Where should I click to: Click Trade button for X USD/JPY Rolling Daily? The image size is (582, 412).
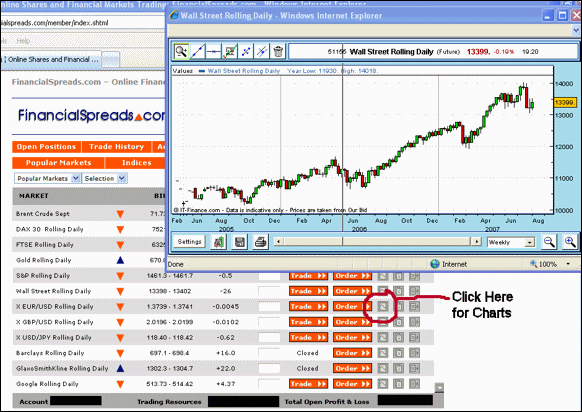pyautogui.click(x=308, y=337)
